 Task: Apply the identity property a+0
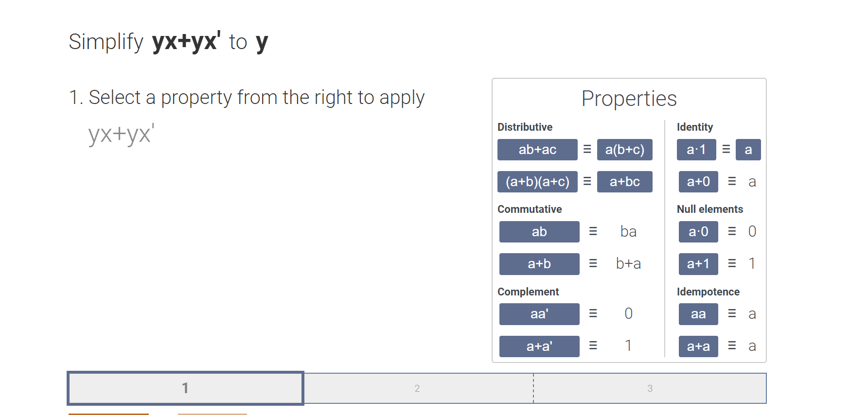(698, 181)
